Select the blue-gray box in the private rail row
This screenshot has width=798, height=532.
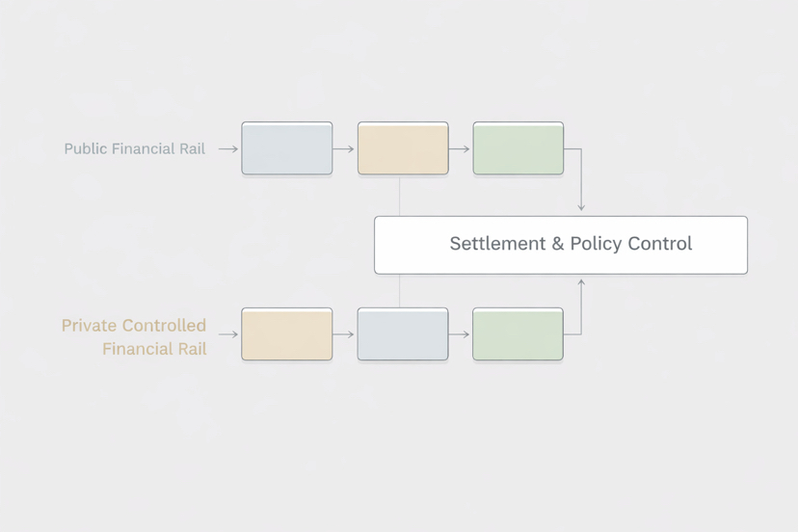(x=402, y=334)
